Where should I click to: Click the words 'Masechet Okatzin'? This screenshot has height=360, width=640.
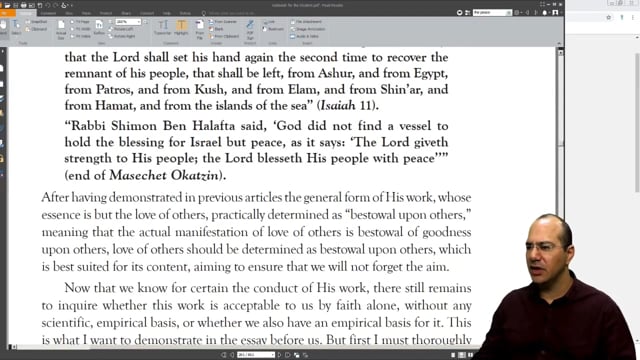(x=164, y=176)
